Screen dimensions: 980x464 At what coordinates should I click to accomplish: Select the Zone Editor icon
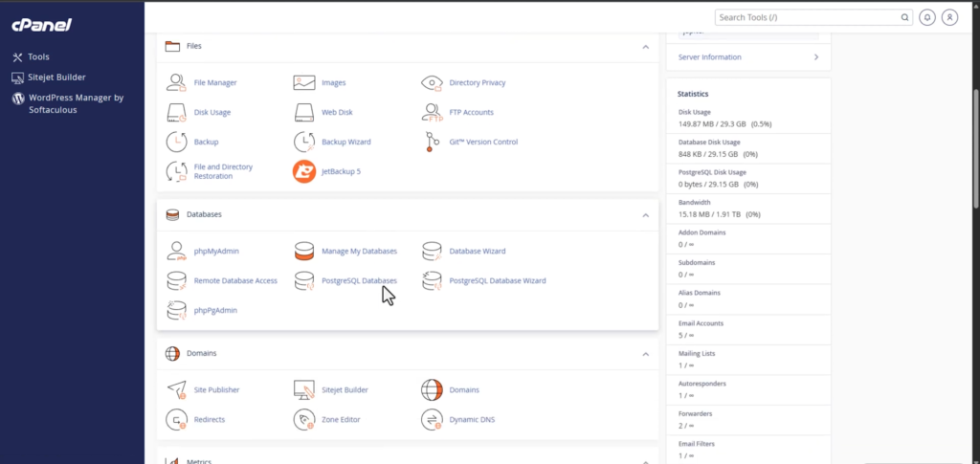click(x=304, y=420)
